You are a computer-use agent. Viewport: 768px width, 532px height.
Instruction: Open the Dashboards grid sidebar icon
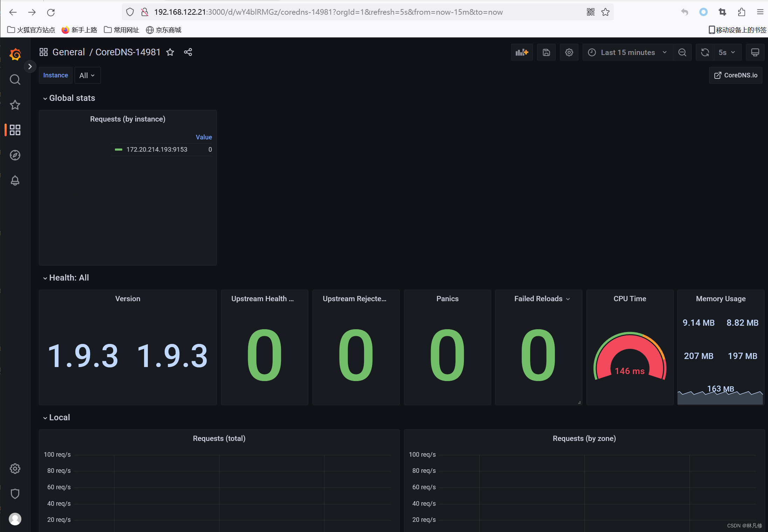coord(15,130)
